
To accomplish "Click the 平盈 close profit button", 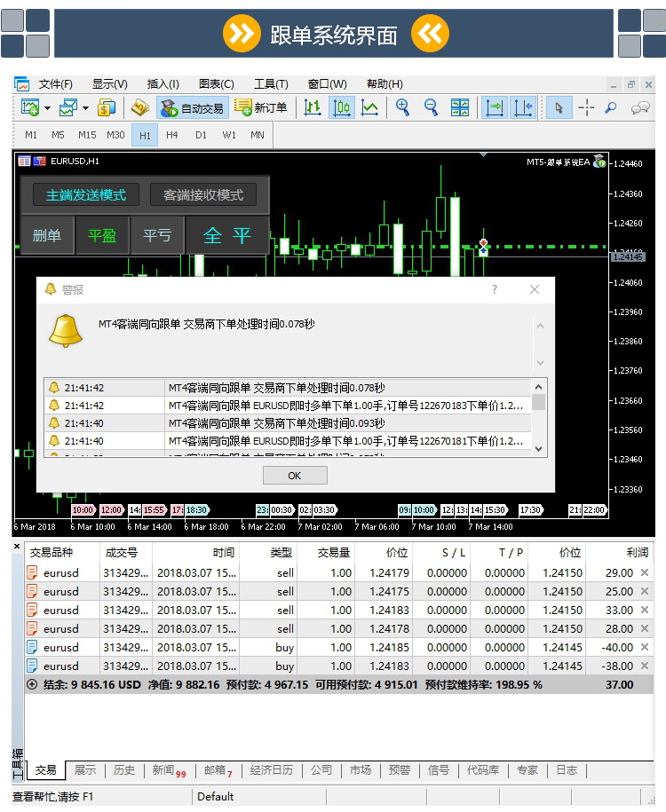I will (102, 236).
